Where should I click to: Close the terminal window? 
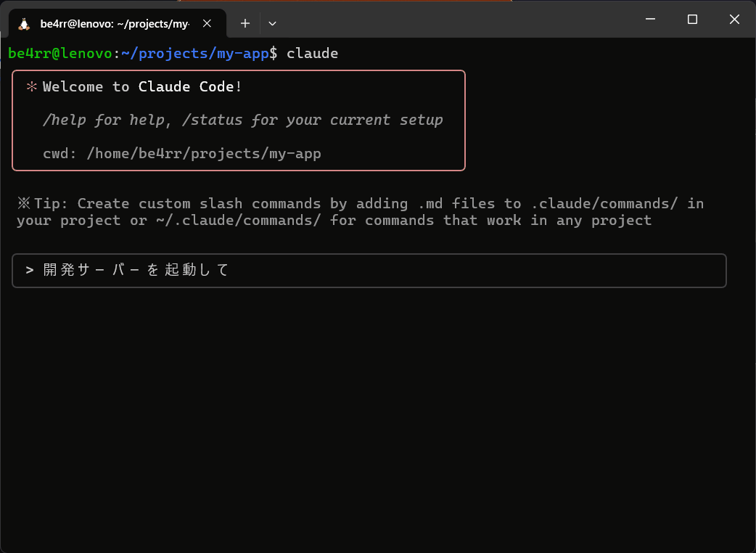coord(734,20)
